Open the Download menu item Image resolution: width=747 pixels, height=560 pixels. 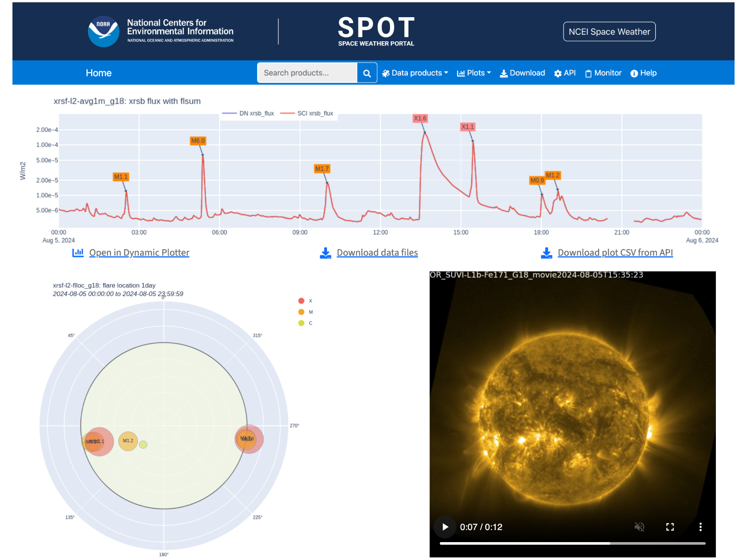click(x=523, y=73)
